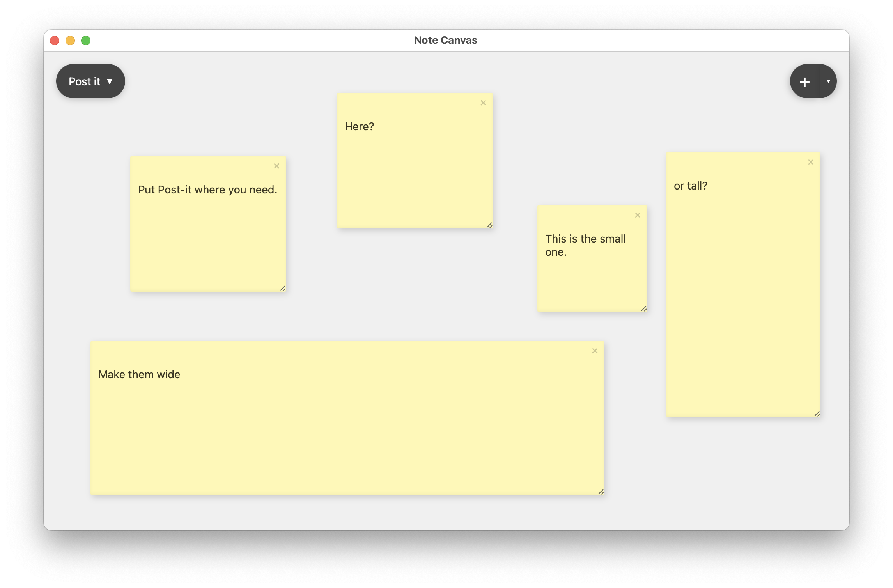Close the 'or tall?' note
The height and width of the screenshot is (588, 893).
(x=811, y=162)
